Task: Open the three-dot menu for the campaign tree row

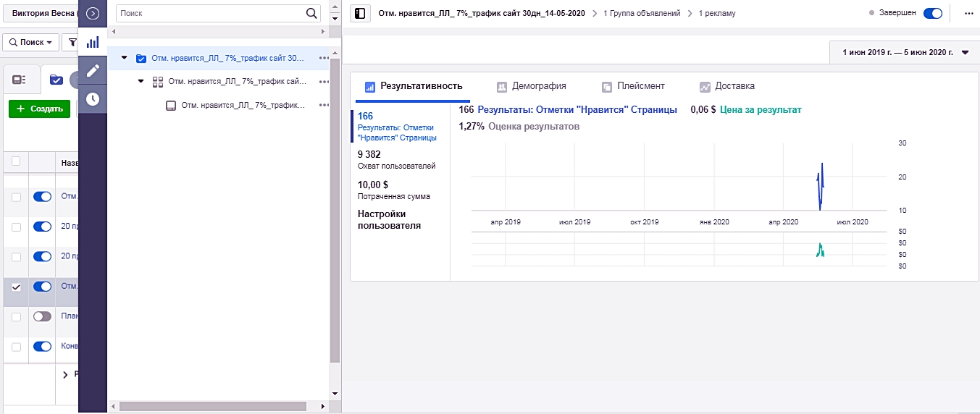Action: (324, 58)
